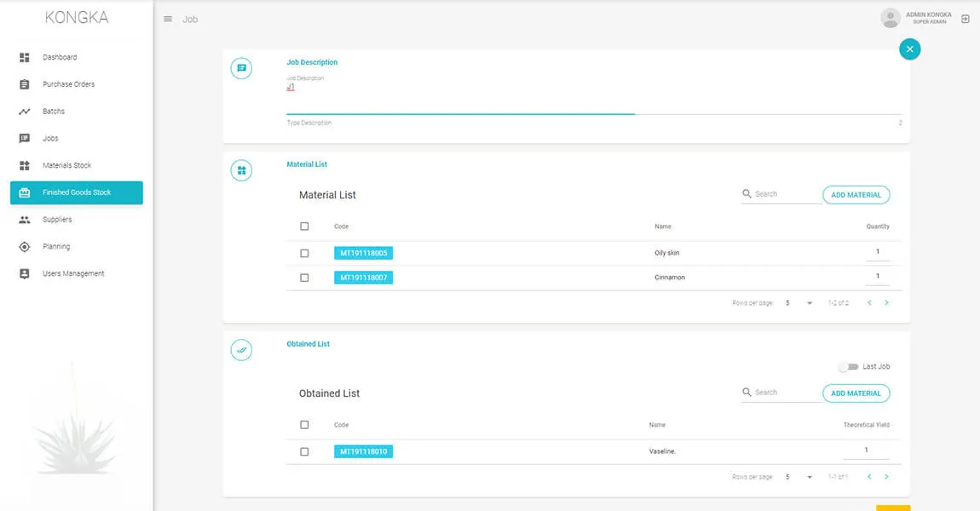Toggle the Last Job switch

point(848,367)
